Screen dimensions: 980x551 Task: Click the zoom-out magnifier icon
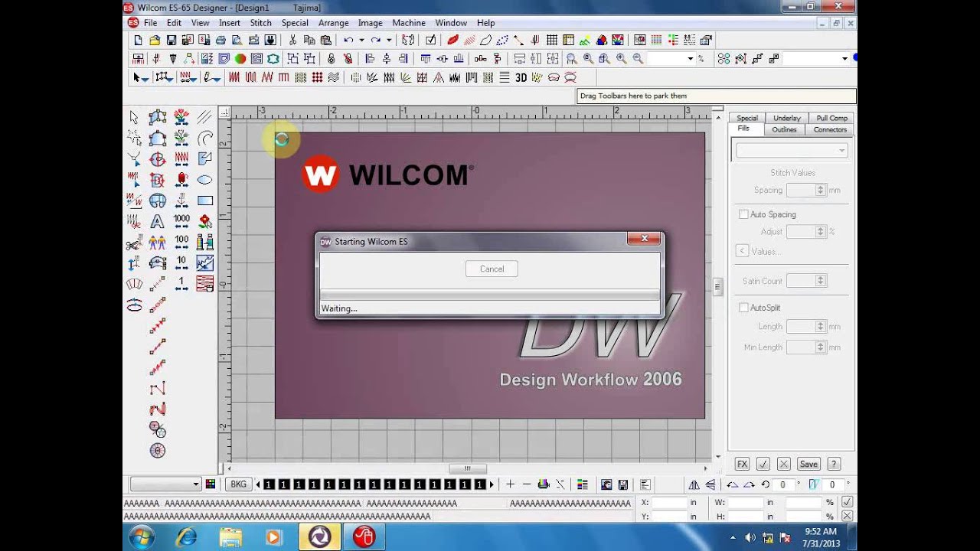638,59
